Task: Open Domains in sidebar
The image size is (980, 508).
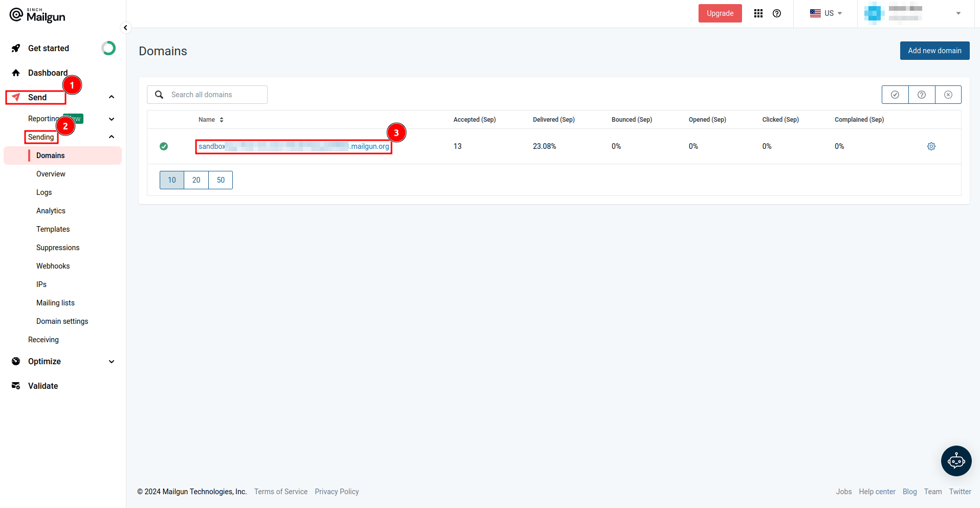Action: tap(63, 156)
